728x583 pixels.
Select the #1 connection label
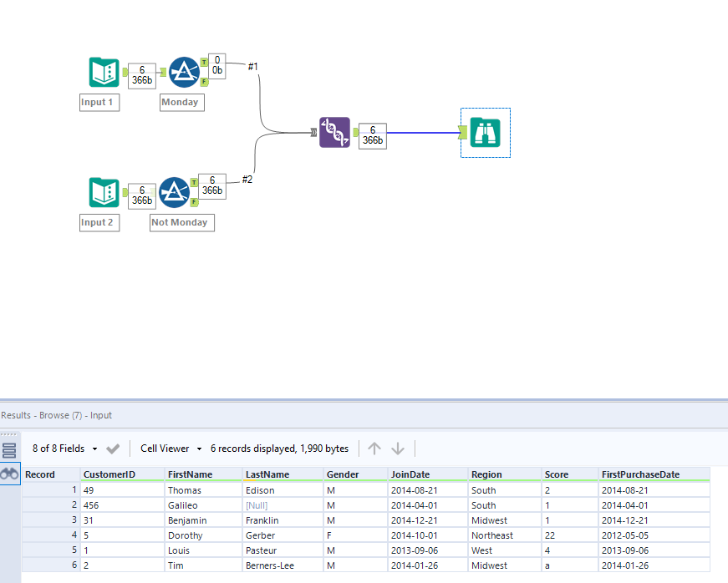pyautogui.click(x=252, y=67)
